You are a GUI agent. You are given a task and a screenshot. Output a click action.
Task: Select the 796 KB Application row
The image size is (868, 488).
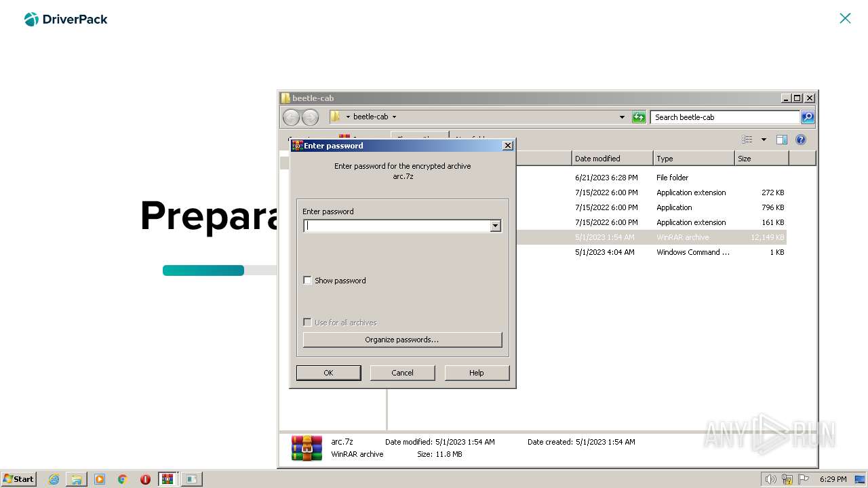coord(651,207)
